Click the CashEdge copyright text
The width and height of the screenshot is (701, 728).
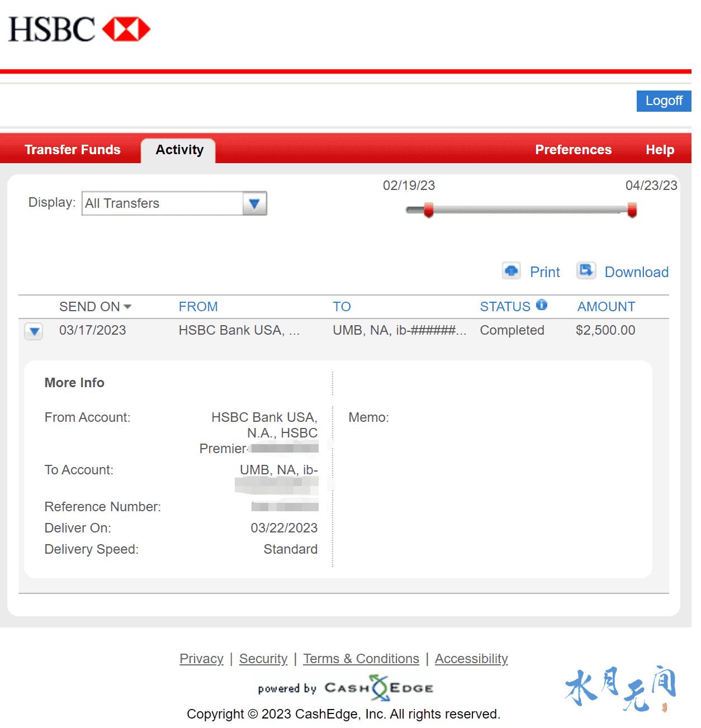pos(343,714)
